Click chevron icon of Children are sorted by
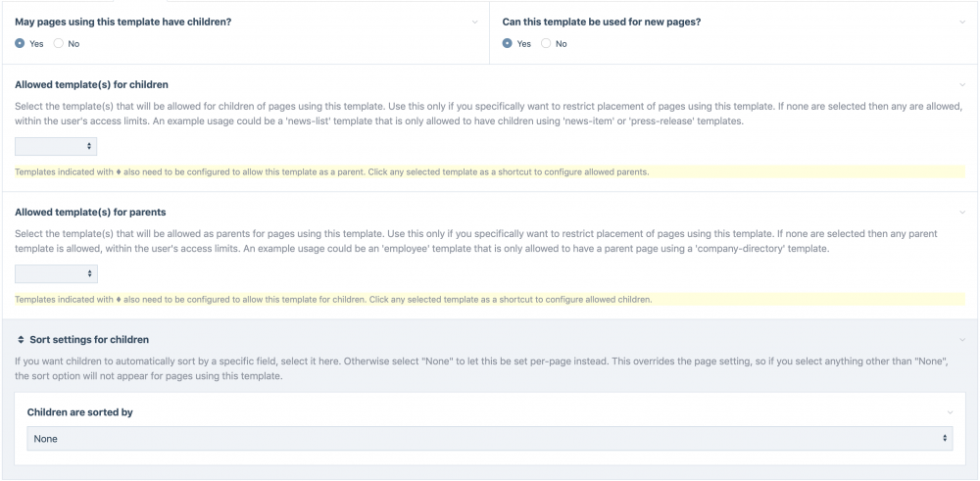The image size is (980, 481). (950, 413)
